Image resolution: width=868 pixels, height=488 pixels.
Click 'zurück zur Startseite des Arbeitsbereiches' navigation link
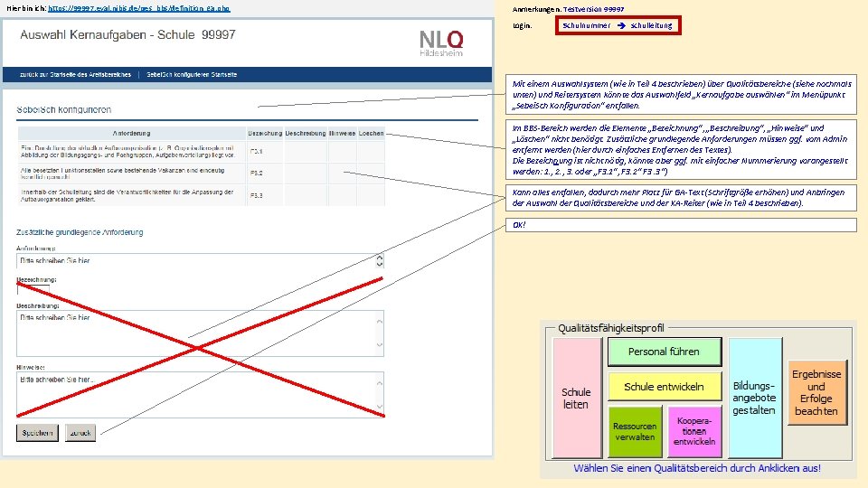tap(75, 75)
